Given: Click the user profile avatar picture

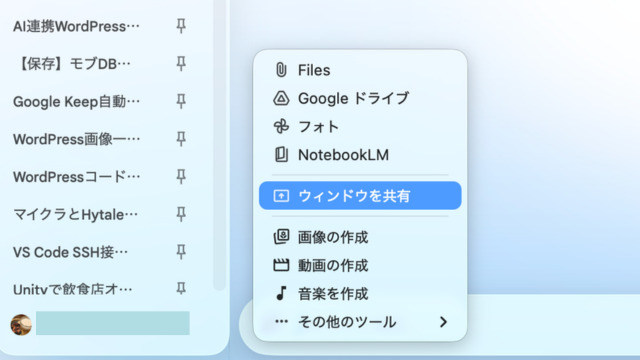Looking at the screenshot, I should point(21,325).
